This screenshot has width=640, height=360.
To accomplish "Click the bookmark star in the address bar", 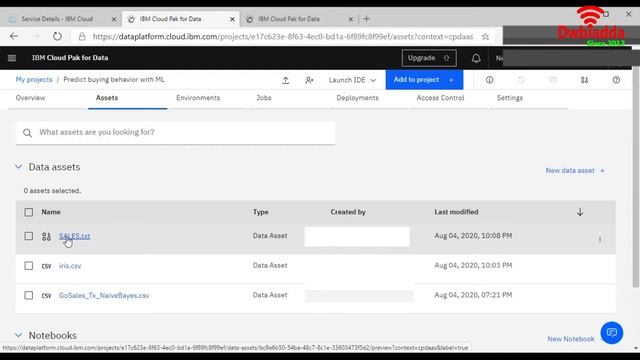I will [x=485, y=37].
